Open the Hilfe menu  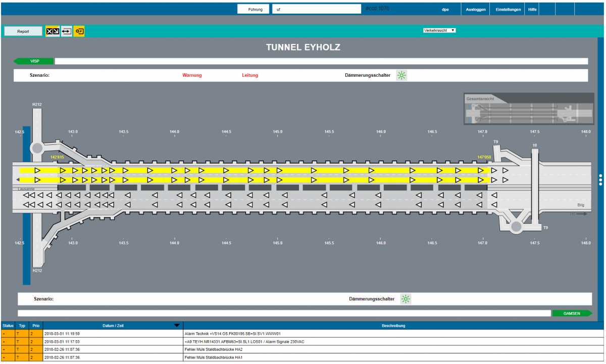click(x=532, y=9)
